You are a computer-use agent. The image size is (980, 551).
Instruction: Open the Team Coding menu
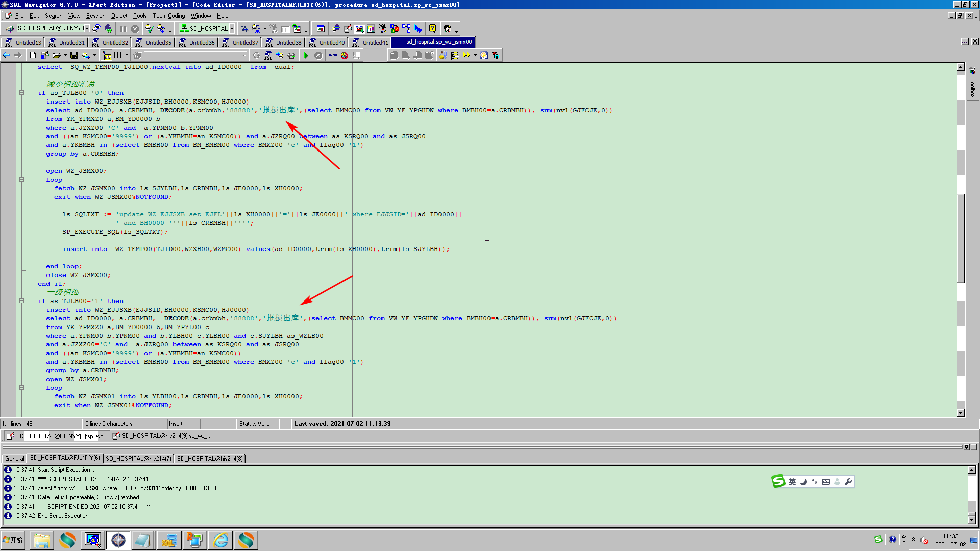coord(168,16)
